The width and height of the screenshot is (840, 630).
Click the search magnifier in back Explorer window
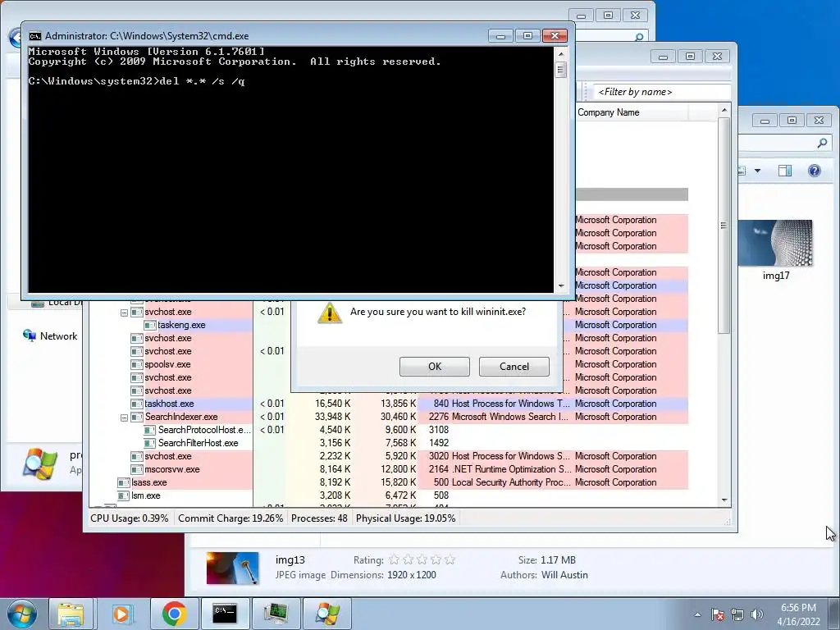click(638, 38)
